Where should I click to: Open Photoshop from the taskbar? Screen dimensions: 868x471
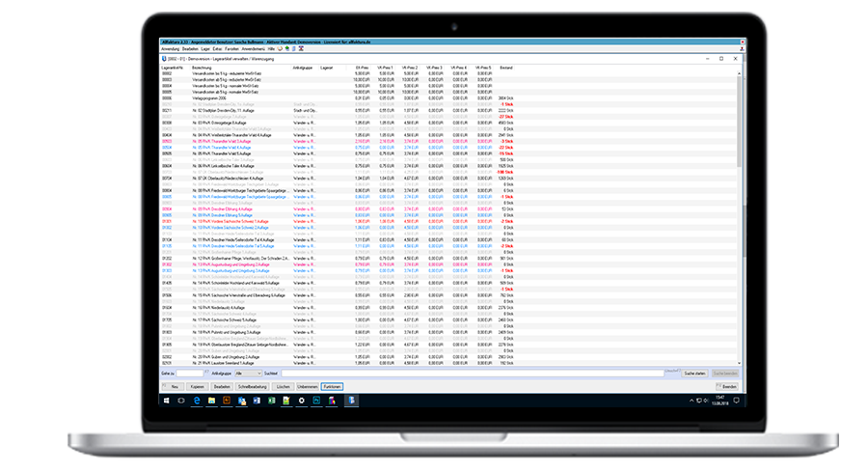pos(314,400)
